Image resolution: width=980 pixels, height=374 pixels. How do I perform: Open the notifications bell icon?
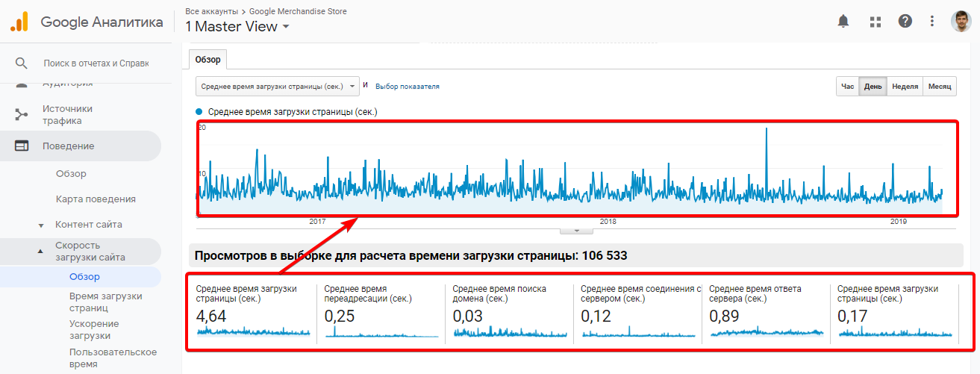point(843,22)
